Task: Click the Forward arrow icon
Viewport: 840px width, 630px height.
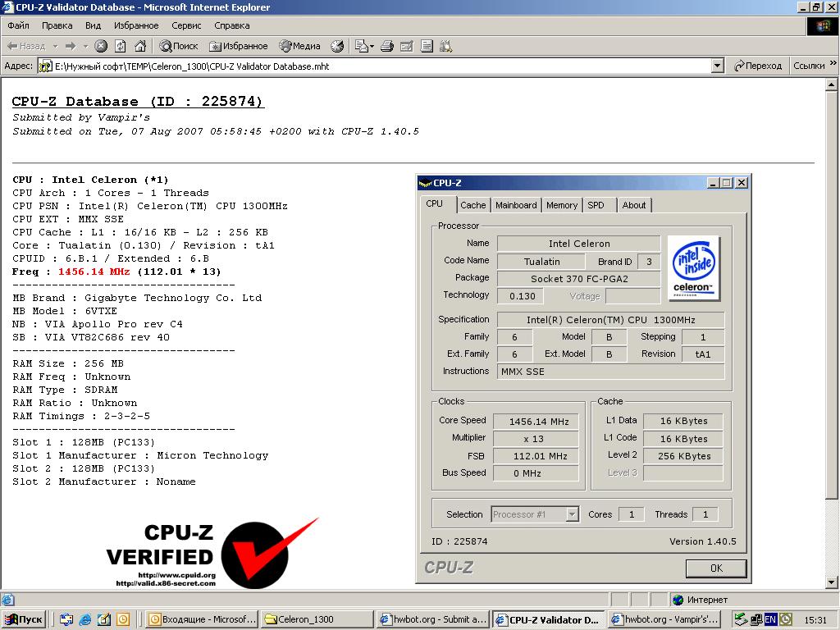Action: (71, 46)
